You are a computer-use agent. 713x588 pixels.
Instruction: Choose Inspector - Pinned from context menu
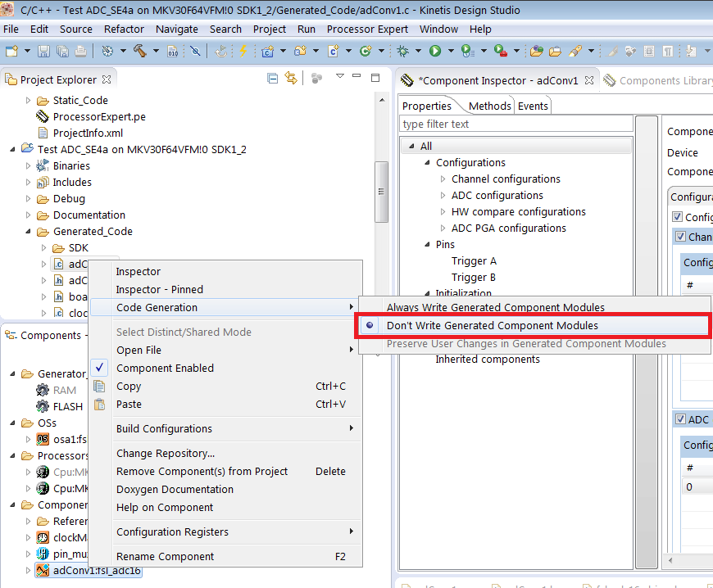160,289
